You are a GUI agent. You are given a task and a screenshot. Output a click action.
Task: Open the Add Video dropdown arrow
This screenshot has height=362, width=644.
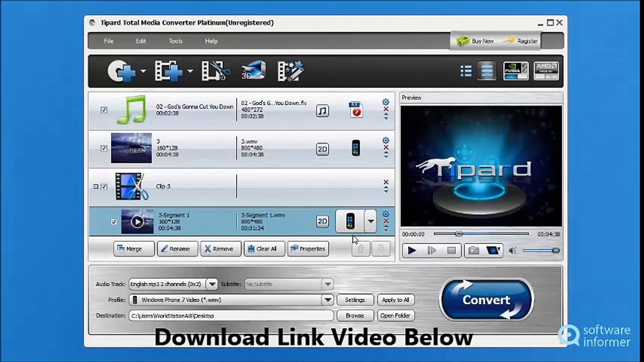pos(190,71)
